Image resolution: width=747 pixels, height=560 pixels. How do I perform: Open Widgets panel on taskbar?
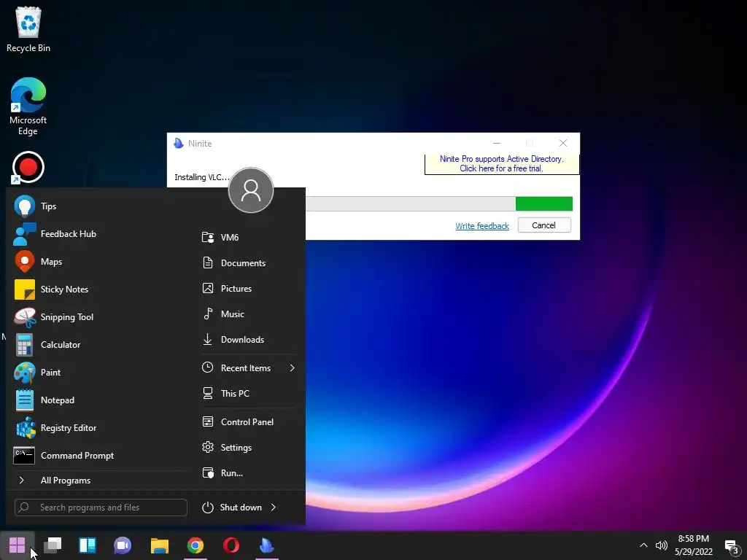(x=88, y=545)
